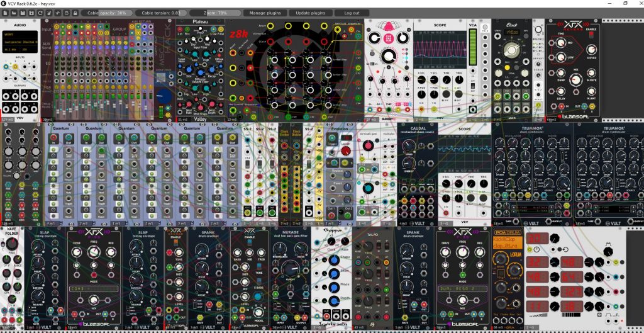This screenshot has height=333, width=644.
Task: Click COMB mode display on XFX F-35
Action: click(94, 288)
